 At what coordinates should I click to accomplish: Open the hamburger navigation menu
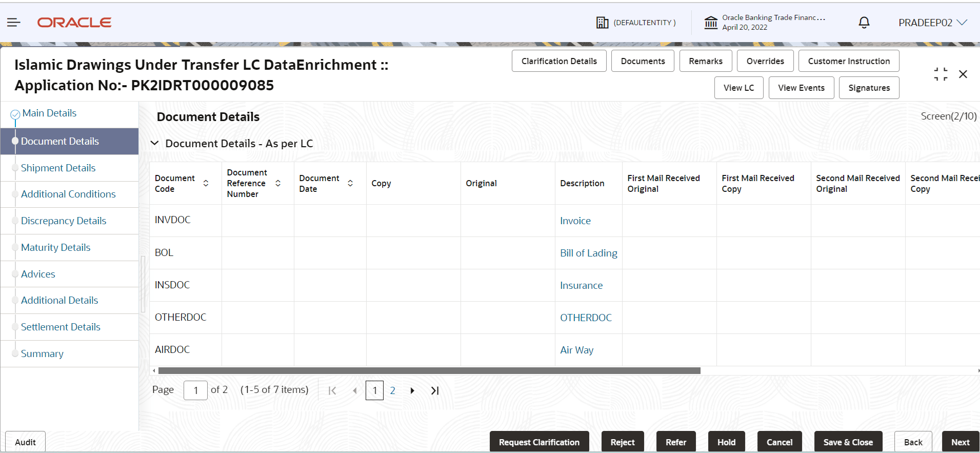point(14,23)
